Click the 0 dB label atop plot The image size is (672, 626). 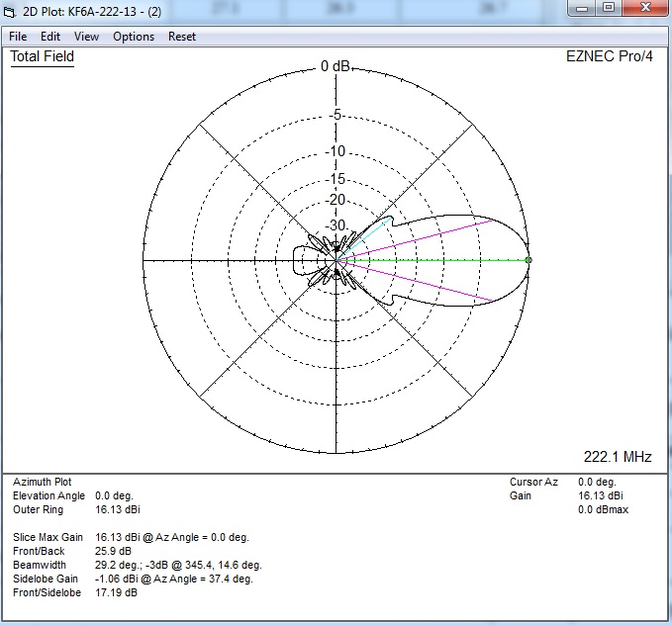pos(336,66)
